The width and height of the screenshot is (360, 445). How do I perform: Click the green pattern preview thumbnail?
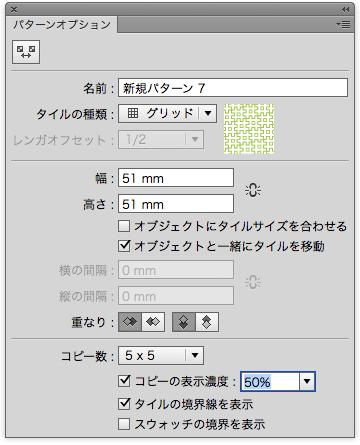coord(249,129)
